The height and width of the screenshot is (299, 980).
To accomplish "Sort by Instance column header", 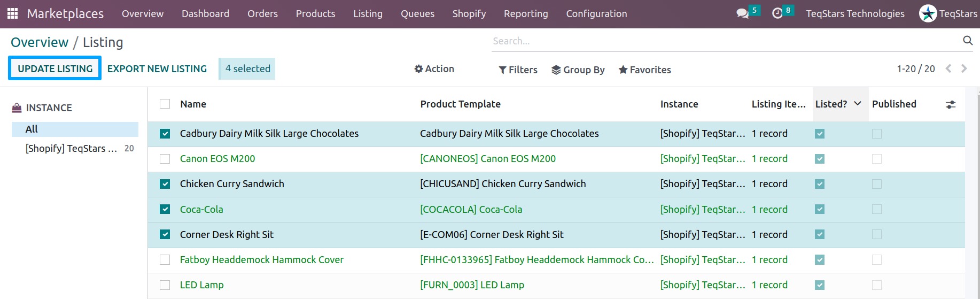I will (x=679, y=104).
